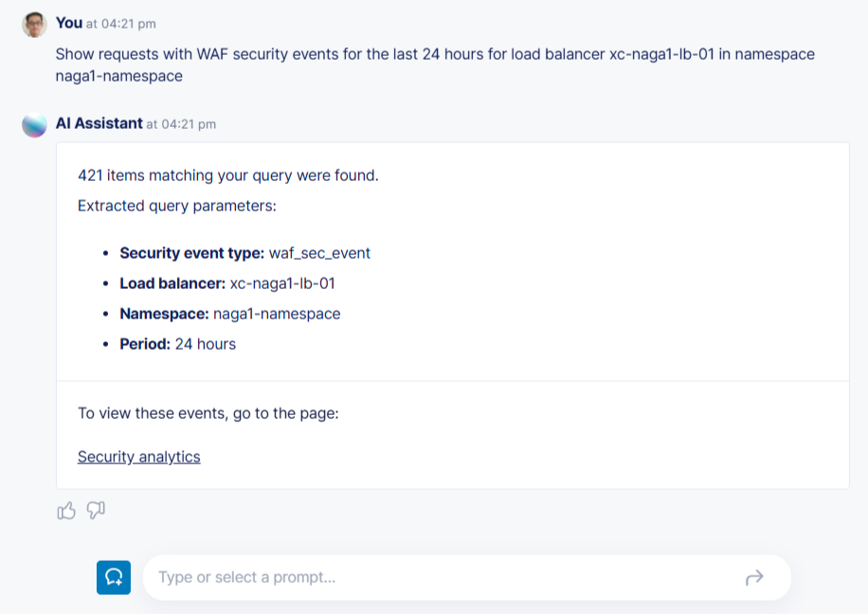The image size is (868, 614).
Task: Start a new chat with blue icon
Action: point(114,577)
